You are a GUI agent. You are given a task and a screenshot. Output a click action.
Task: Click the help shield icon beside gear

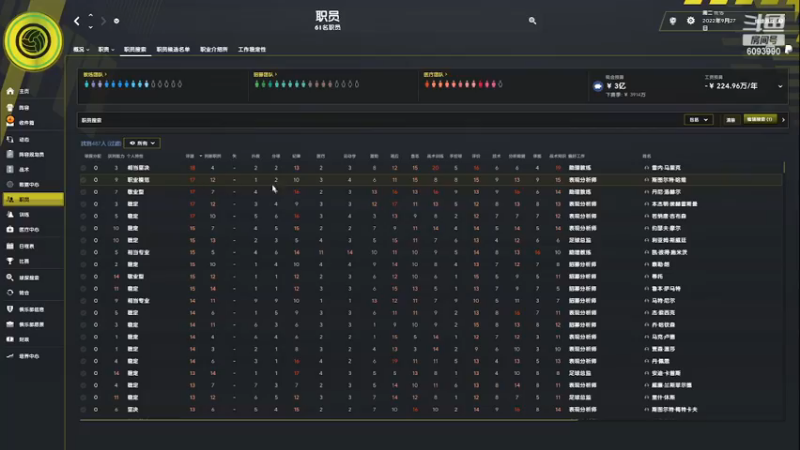(x=672, y=21)
